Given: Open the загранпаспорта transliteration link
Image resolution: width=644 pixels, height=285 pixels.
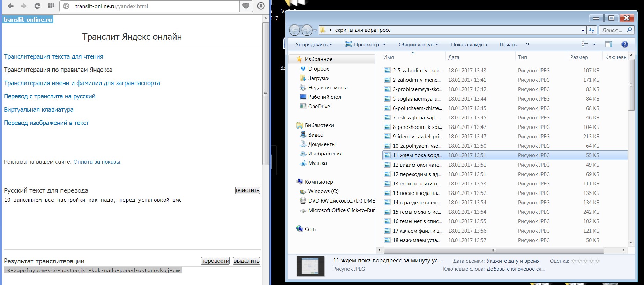Looking at the screenshot, I should [x=82, y=83].
